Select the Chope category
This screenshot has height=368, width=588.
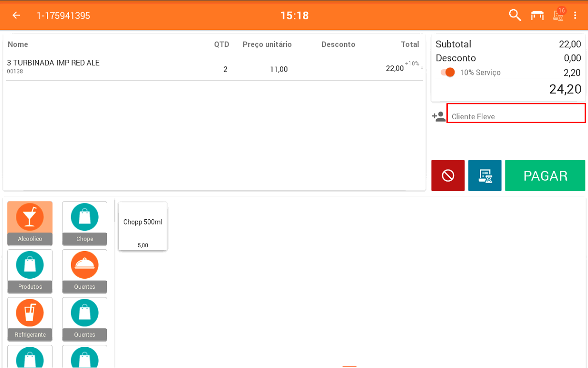click(85, 223)
